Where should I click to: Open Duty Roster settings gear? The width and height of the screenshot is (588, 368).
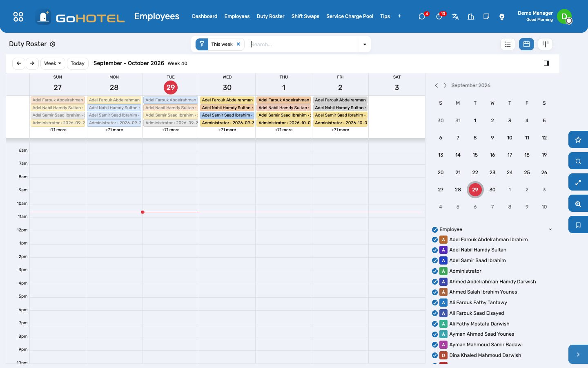53,44
